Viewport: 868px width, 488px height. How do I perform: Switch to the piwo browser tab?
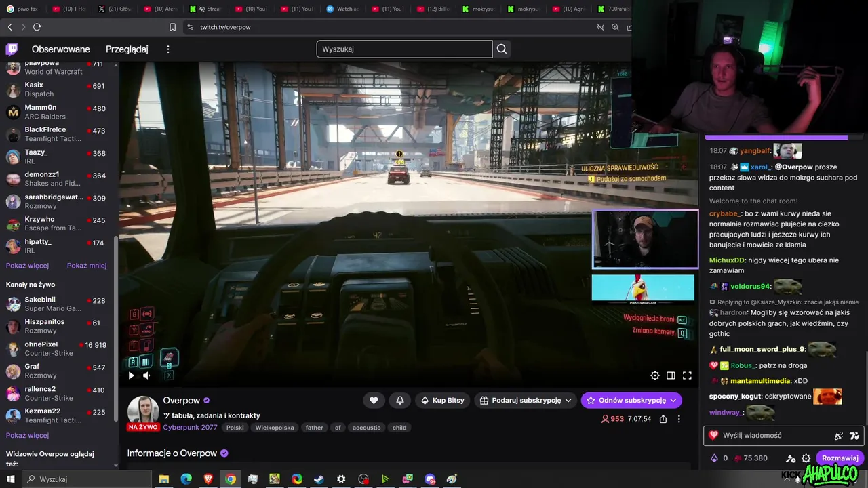pos(23,9)
